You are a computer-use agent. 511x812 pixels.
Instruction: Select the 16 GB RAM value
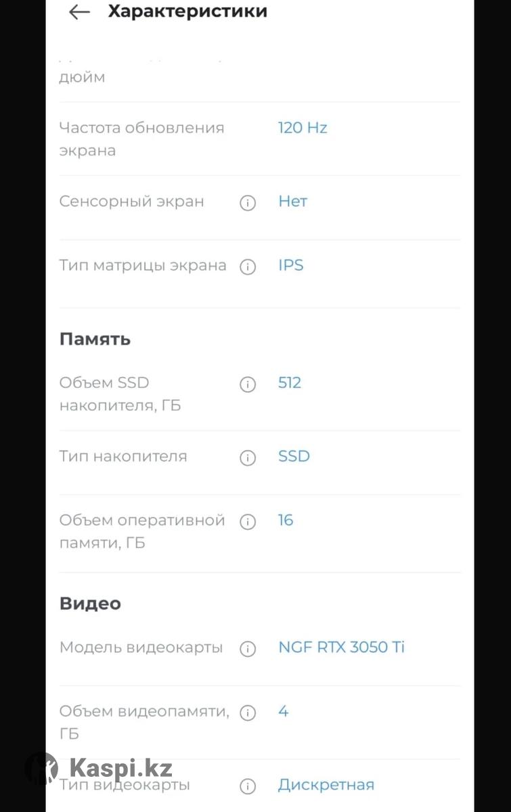(x=286, y=520)
